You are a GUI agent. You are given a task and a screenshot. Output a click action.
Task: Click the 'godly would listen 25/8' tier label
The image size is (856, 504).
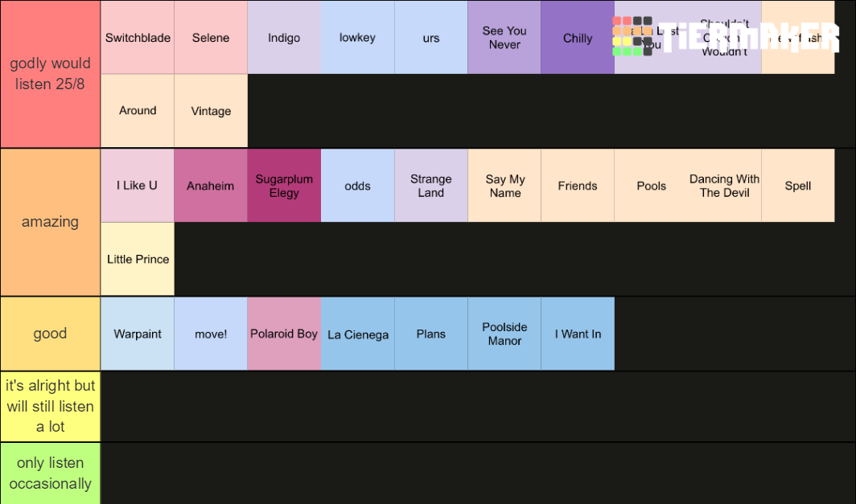(50, 74)
